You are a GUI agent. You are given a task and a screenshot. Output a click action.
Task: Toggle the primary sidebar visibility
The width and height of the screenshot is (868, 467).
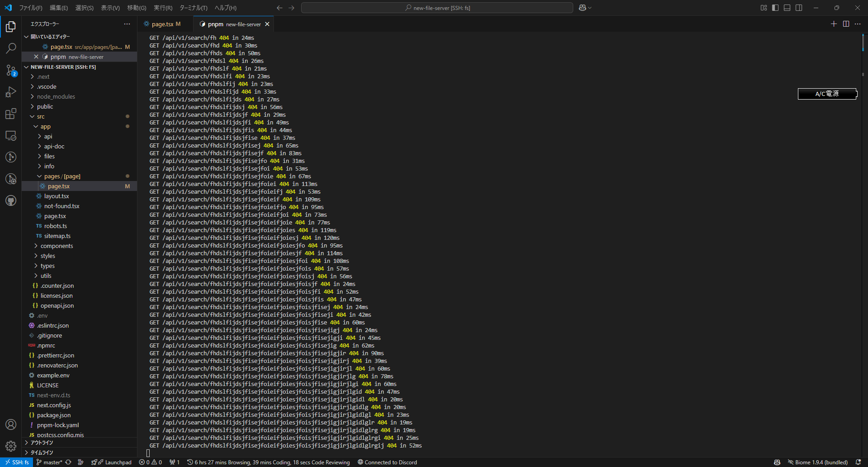coord(775,8)
